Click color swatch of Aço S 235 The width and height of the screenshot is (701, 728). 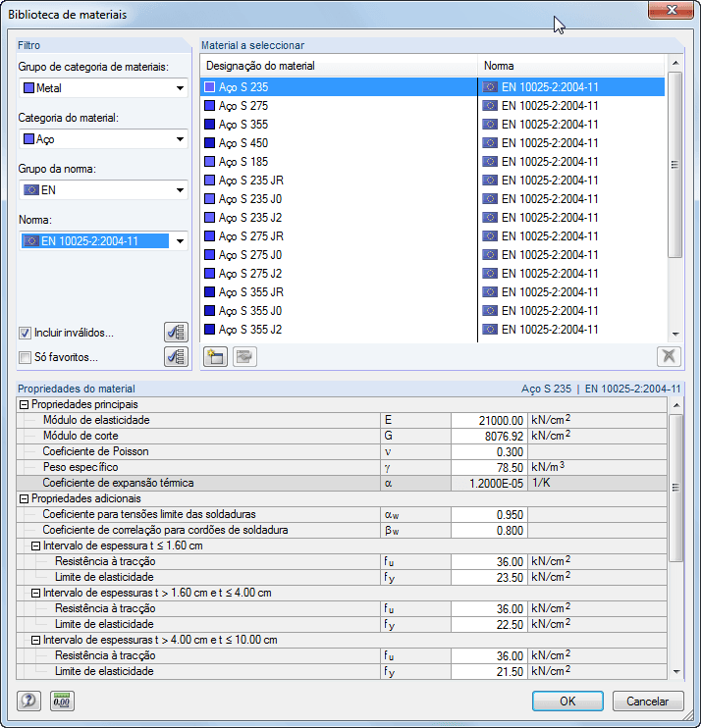tap(209, 87)
